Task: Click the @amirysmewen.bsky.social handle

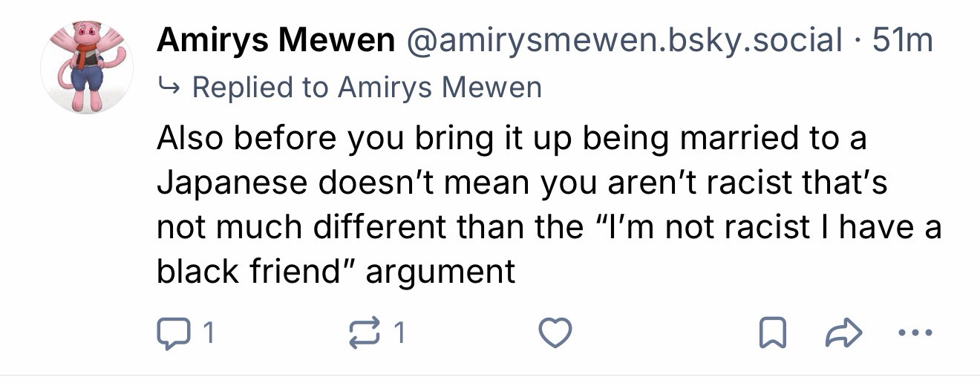Action: pos(622,41)
